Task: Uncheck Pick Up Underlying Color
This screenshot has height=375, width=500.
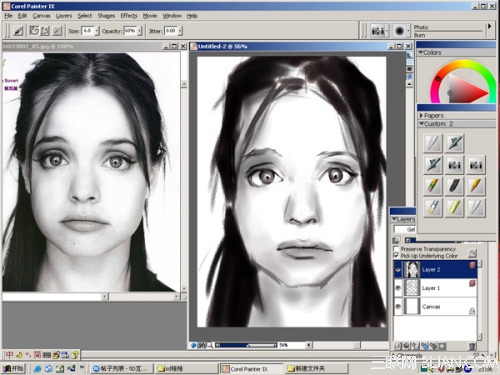Action: (396, 256)
